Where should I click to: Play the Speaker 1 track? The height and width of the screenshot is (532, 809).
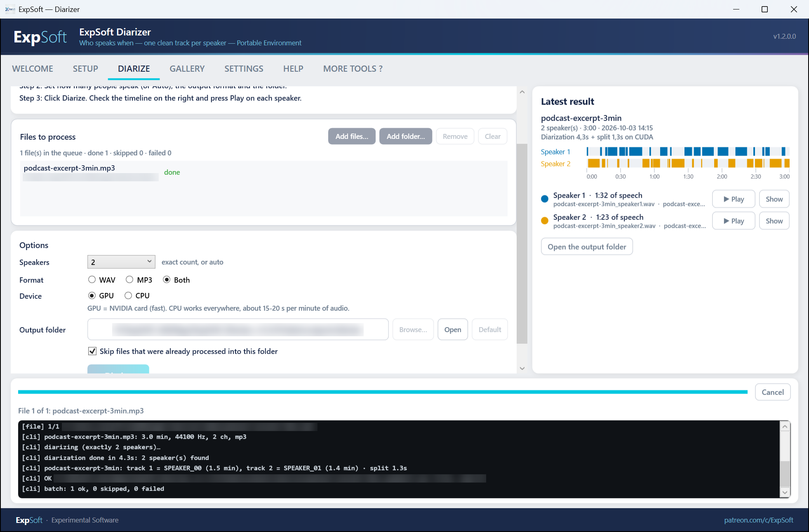(734, 199)
